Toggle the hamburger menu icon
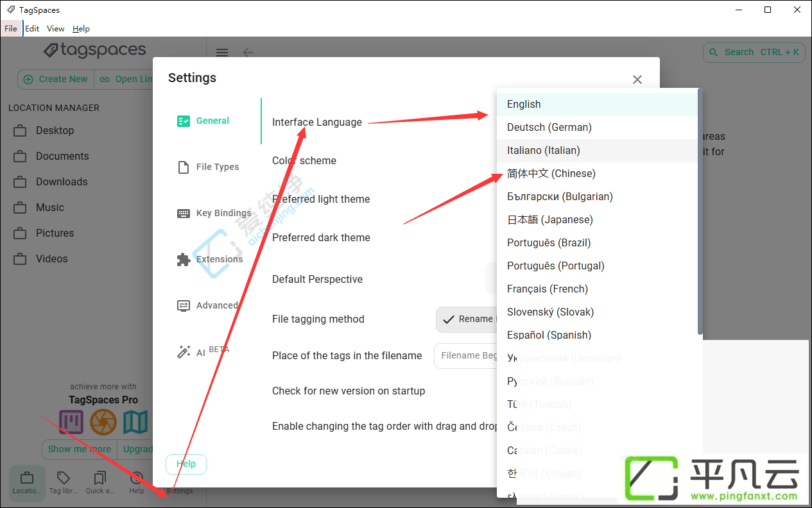Screen dimensions: 812x508 tap(221, 53)
